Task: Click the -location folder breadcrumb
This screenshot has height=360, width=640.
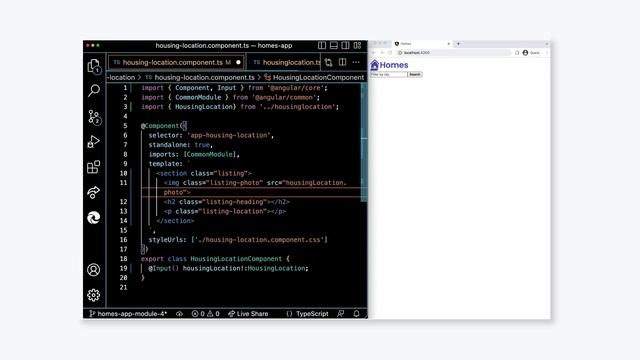Action: click(121, 77)
